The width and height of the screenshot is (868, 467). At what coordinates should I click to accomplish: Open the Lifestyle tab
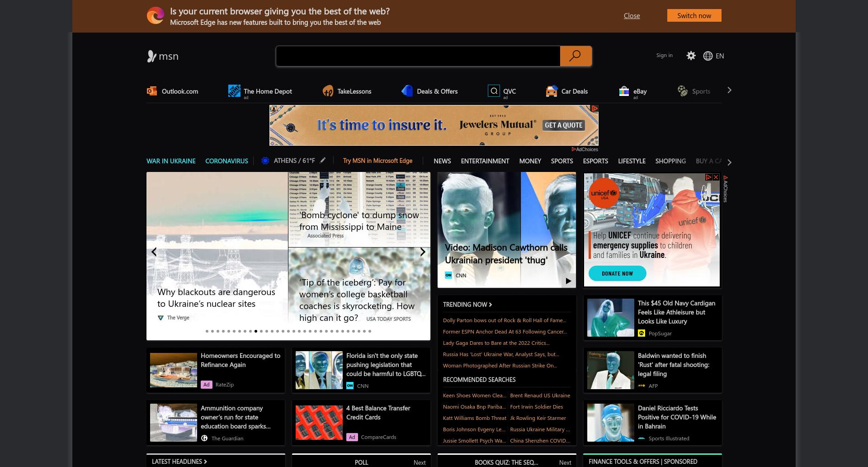tap(632, 161)
